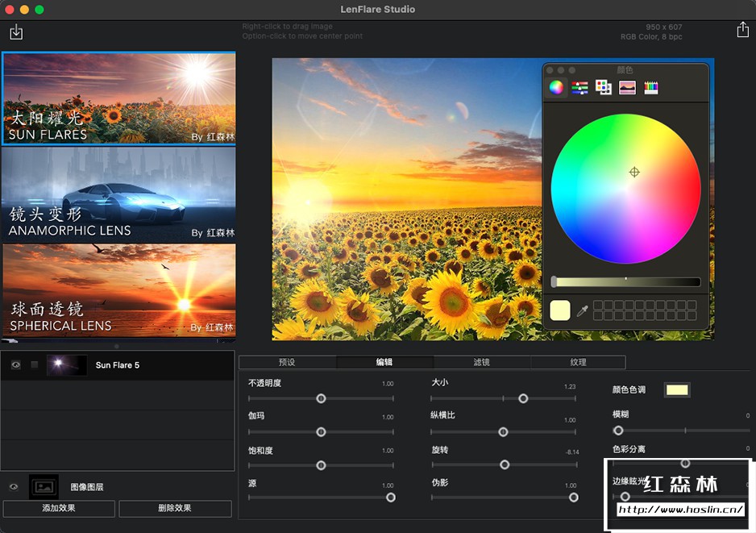This screenshot has width=756, height=533.
Task: Open the color palettes picker mode
Action: [x=603, y=87]
